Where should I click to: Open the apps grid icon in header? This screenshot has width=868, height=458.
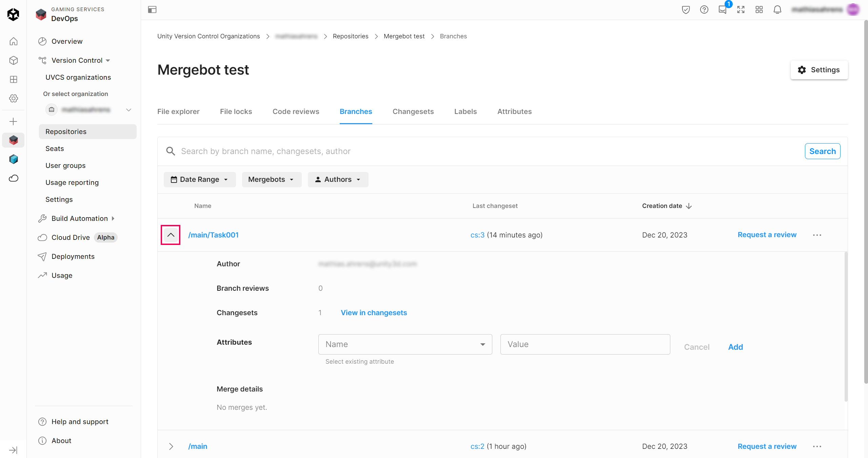click(x=759, y=9)
